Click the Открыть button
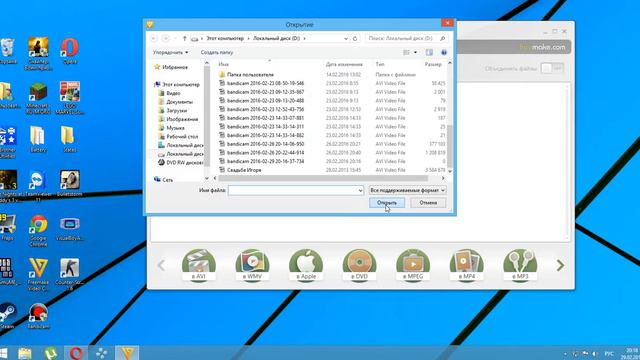This screenshot has height=360, width=640. pos(387,203)
